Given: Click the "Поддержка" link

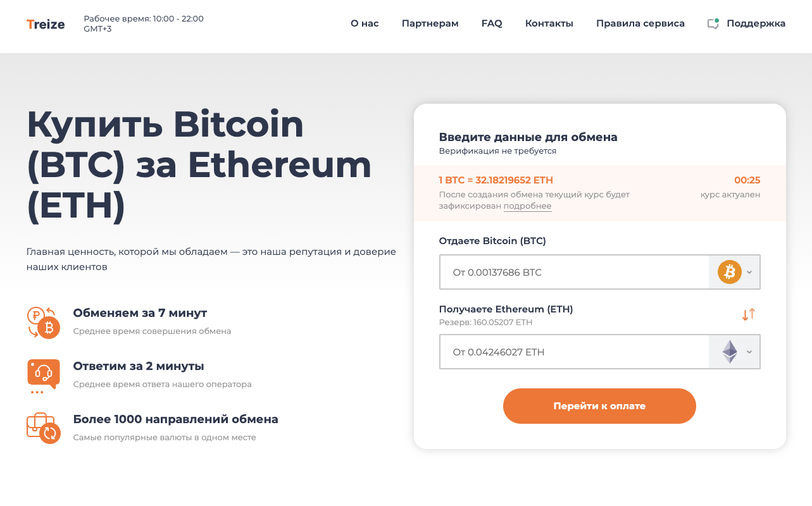Looking at the screenshot, I should click(756, 23).
